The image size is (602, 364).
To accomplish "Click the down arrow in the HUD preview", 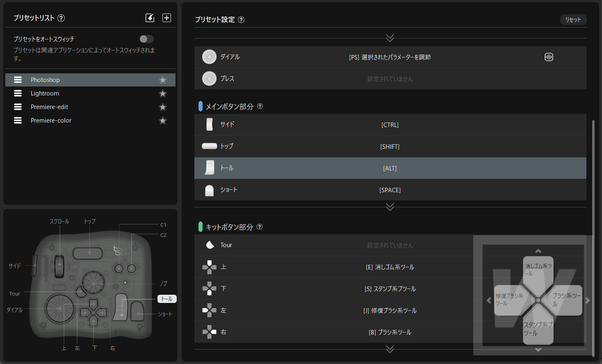I will tap(538, 350).
